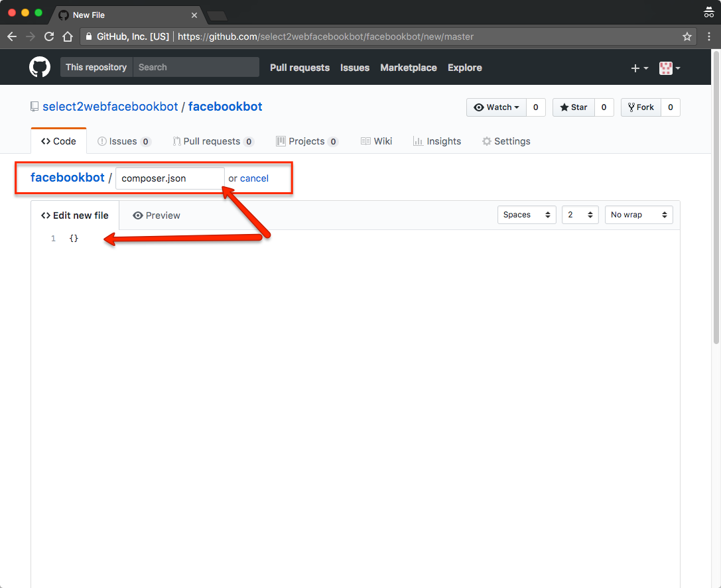Open Explore in top navigation

click(x=465, y=68)
